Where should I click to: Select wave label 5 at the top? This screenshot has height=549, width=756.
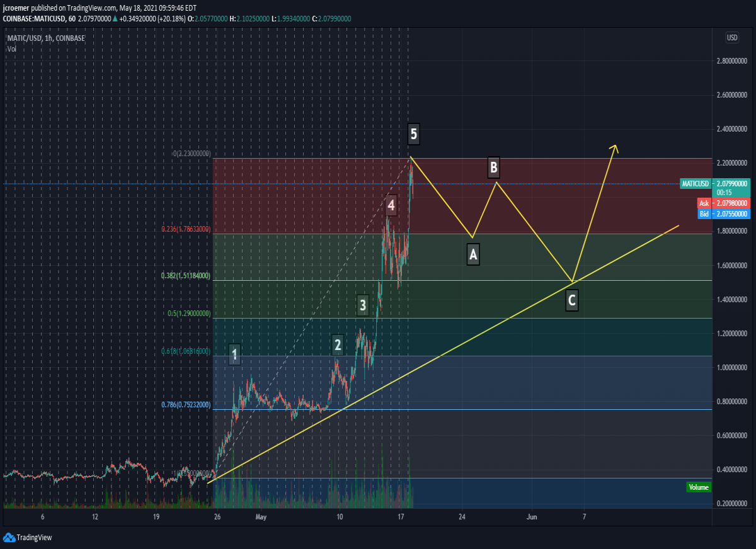pyautogui.click(x=414, y=133)
